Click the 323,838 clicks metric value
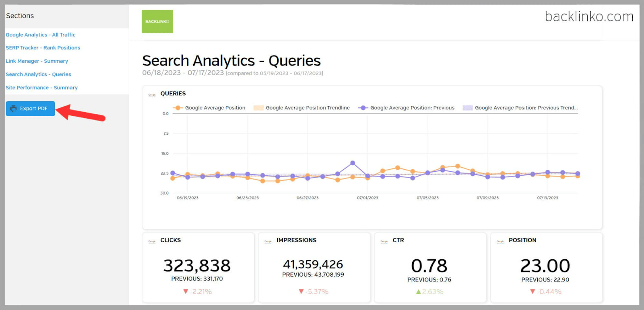644x310 pixels. click(197, 266)
